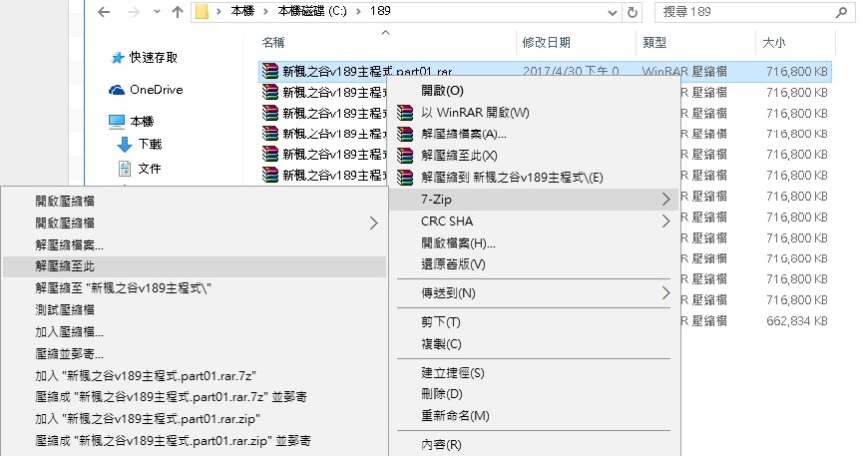The image size is (868, 456).
Task: Open 文件 folder in navigation pane
Action: [150, 169]
